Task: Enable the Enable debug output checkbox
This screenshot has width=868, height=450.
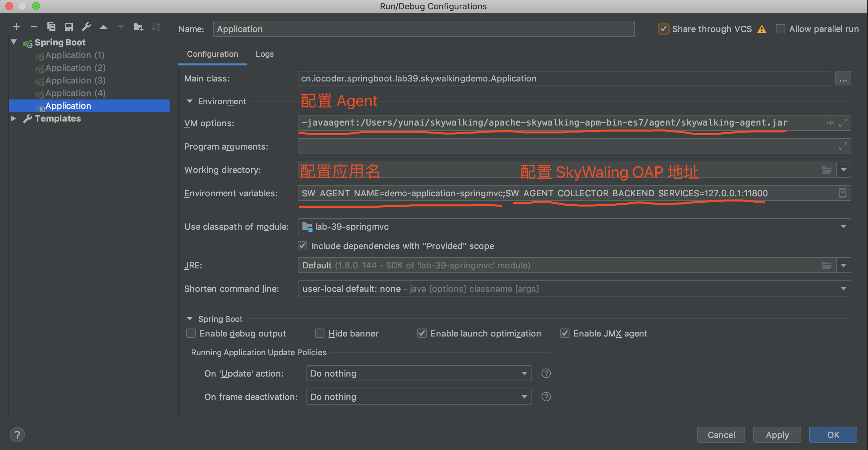Action: click(x=191, y=333)
